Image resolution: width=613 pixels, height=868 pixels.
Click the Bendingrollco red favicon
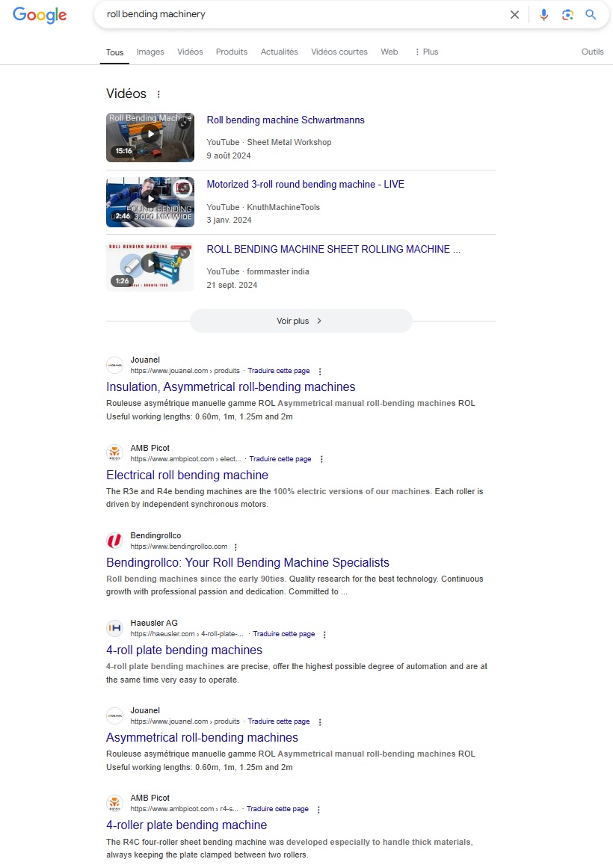coord(114,541)
